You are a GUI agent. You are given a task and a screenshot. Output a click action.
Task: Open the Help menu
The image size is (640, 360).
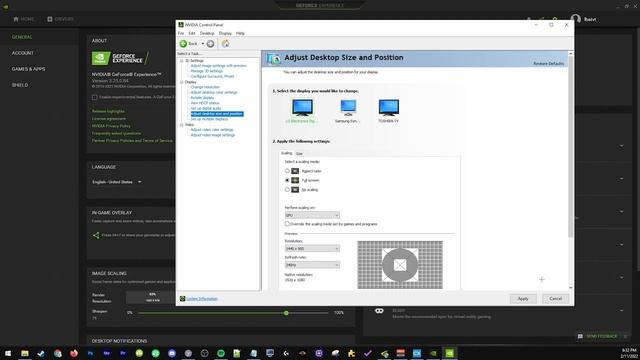pos(240,33)
